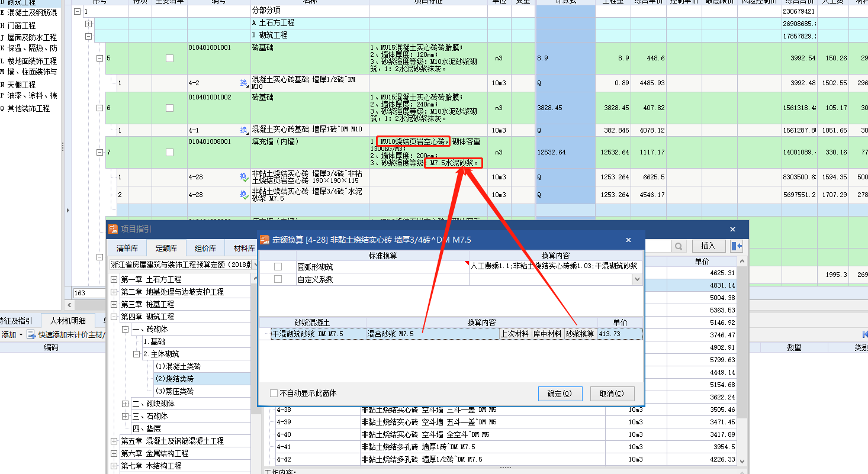Expand the A 土石方工程 section

coord(88,24)
